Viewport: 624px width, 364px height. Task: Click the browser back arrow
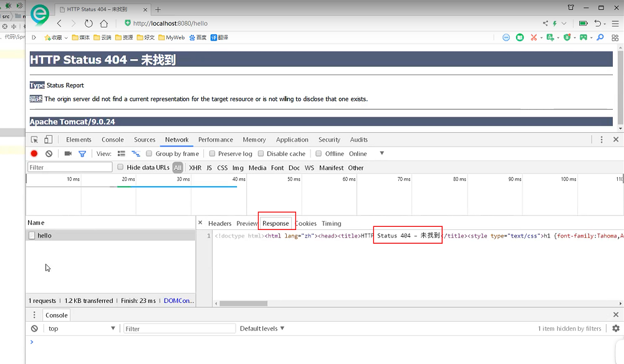[x=59, y=24]
